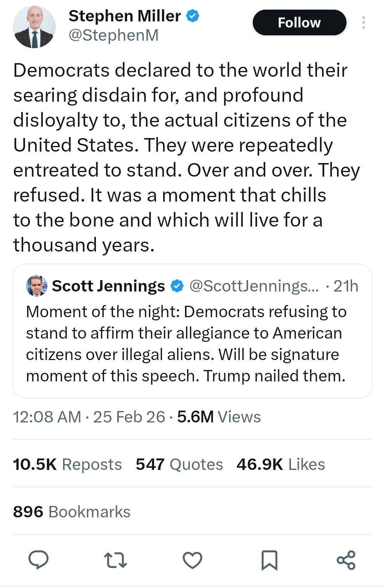Click Scott Jennings' verified checkmark
Screen dimensions: 385x588
tap(177, 286)
